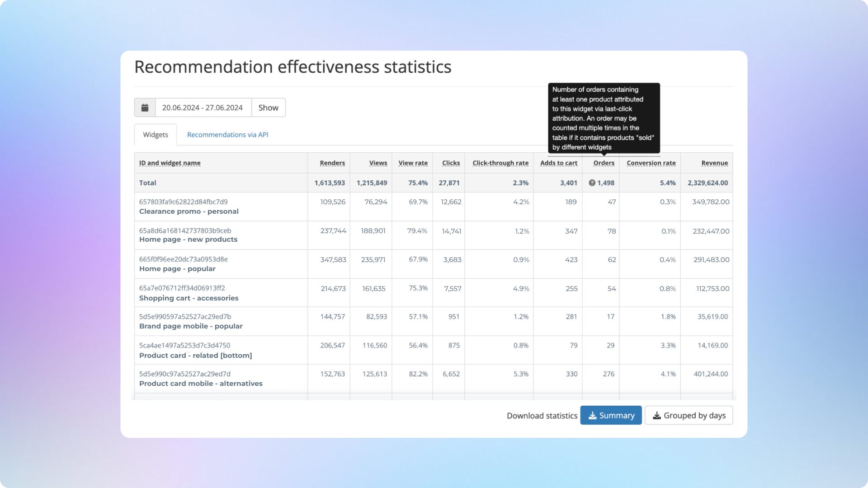Click the Download statistics Summary button
This screenshot has height=488, width=868.
coord(611,415)
